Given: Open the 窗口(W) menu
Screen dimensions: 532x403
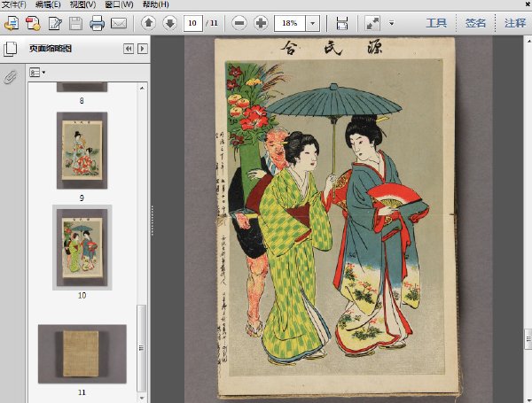Looking at the screenshot, I should [x=119, y=4].
